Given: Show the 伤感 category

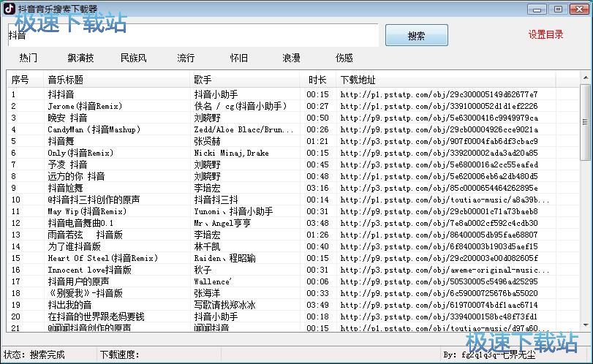Looking at the screenshot, I should [x=344, y=58].
